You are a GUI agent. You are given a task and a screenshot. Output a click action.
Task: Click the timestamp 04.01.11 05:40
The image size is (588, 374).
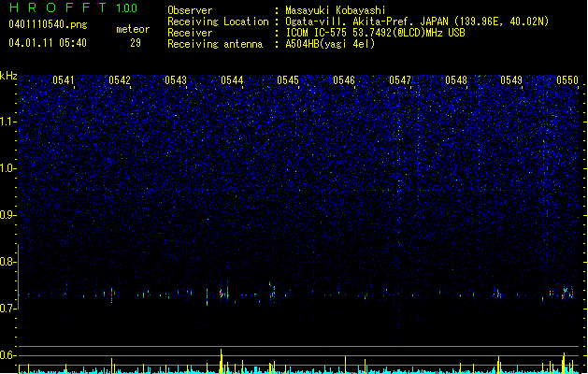pyautogui.click(x=48, y=43)
